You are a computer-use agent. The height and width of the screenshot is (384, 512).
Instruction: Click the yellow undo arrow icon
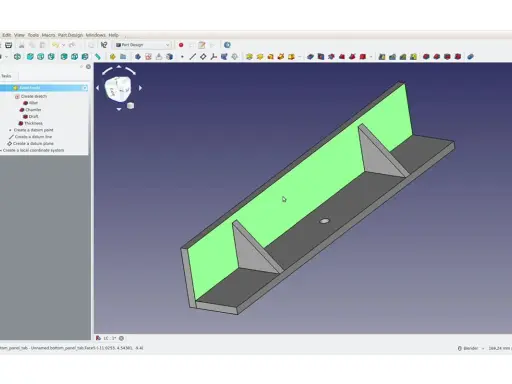point(55,45)
